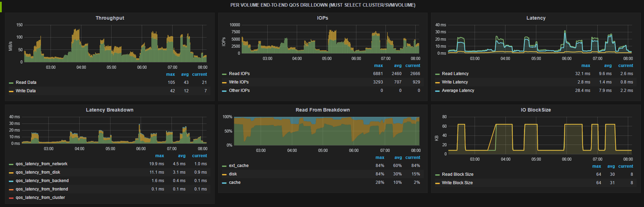
Task: Toggle Average Latency legend series
Action: click(458, 91)
